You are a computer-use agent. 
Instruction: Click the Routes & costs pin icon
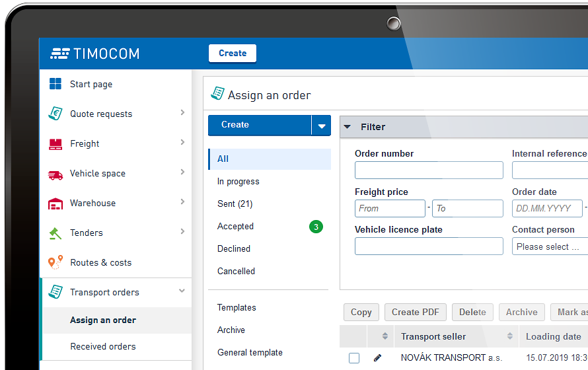pos(55,262)
